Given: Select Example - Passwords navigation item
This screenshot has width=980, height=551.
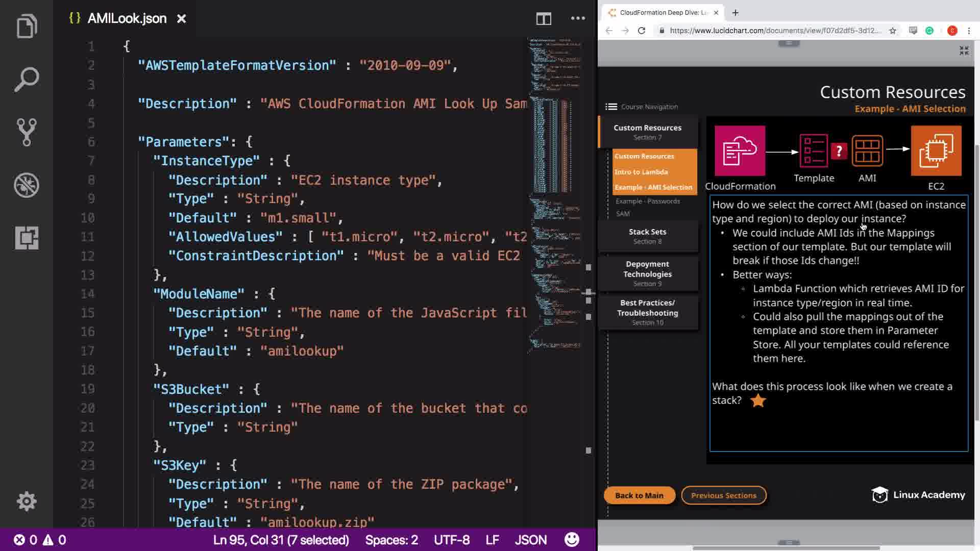Looking at the screenshot, I should coord(647,201).
